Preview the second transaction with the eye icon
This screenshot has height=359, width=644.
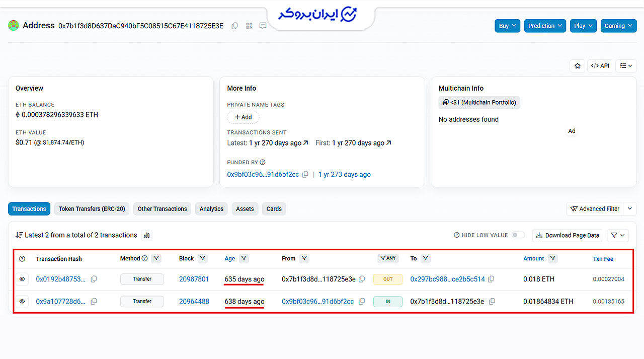(22, 301)
